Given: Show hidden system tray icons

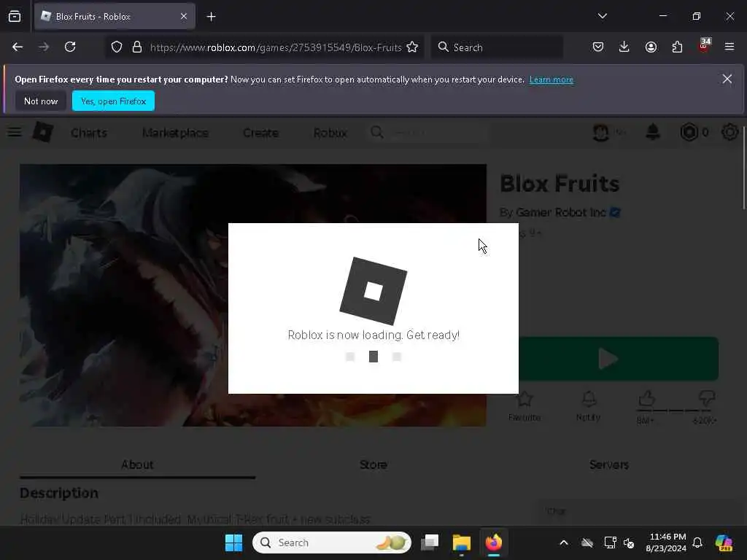Looking at the screenshot, I should tap(564, 542).
